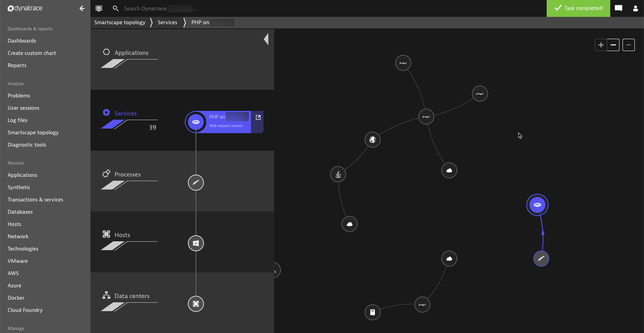This screenshot has width=644, height=333.
Task: Go to Smartscape topology breadcrumb
Action: pyautogui.click(x=120, y=22)
